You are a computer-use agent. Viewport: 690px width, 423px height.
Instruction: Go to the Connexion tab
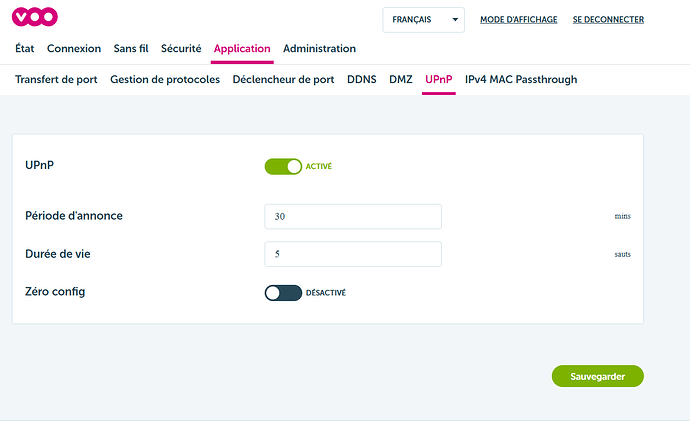(x=74, y=48)
